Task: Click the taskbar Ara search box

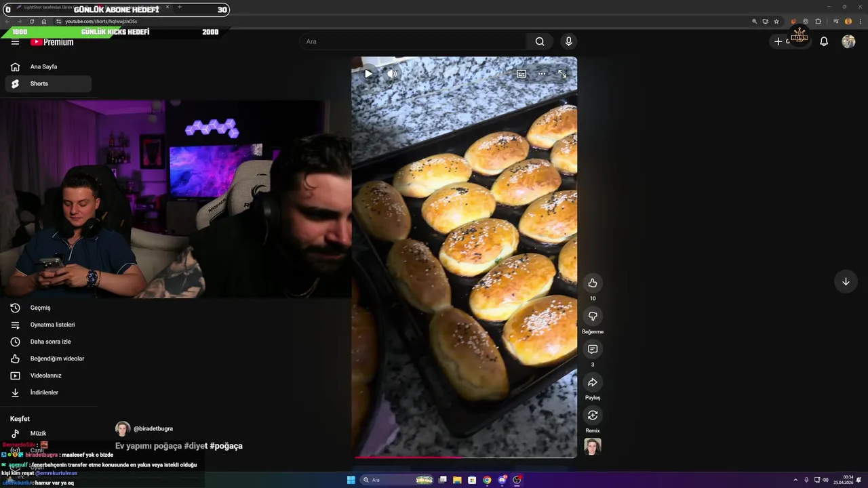Action: 397,480
